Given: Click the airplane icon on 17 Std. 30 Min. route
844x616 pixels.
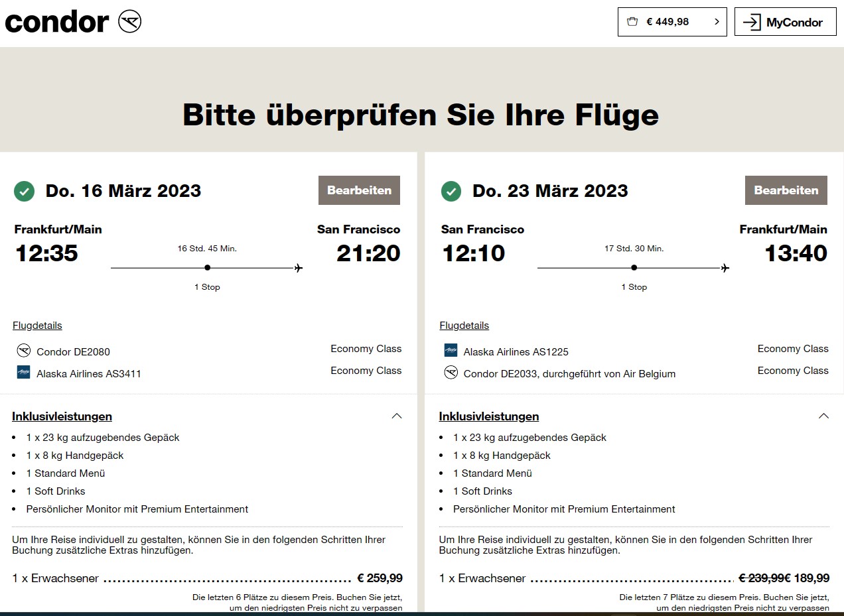Looking at the screenshot, I should 725,268.
